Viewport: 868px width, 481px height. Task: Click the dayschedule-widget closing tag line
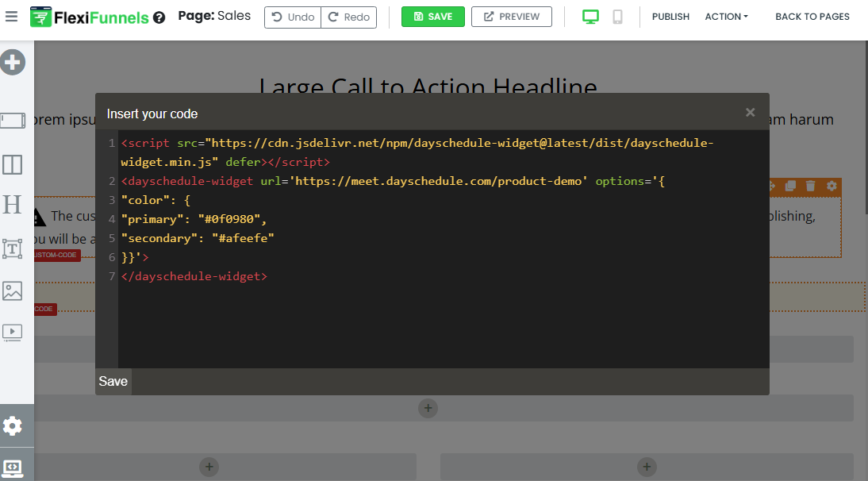click(194, 276)
